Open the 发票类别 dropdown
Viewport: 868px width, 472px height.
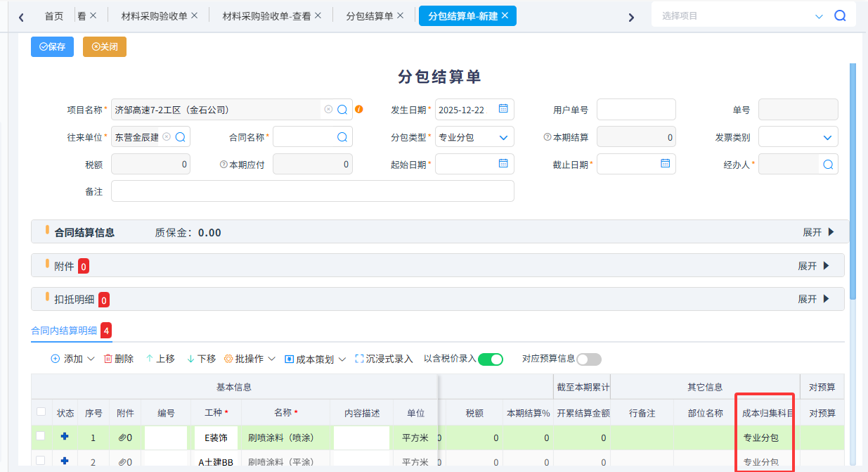(x=798, y=136)
